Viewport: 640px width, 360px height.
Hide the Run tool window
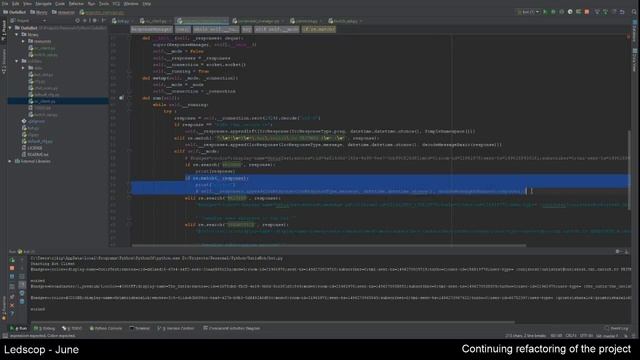[627, 251]
